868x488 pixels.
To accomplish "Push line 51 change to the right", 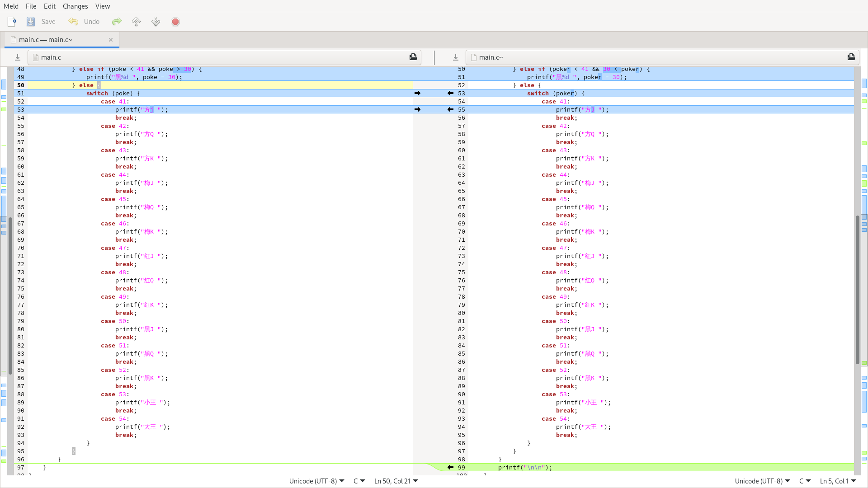I will 417,93.
